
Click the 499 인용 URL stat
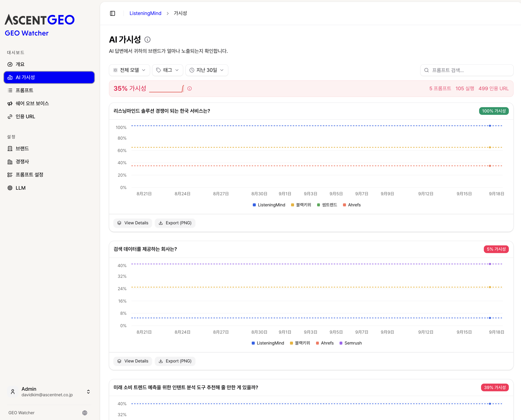point(493,89)
